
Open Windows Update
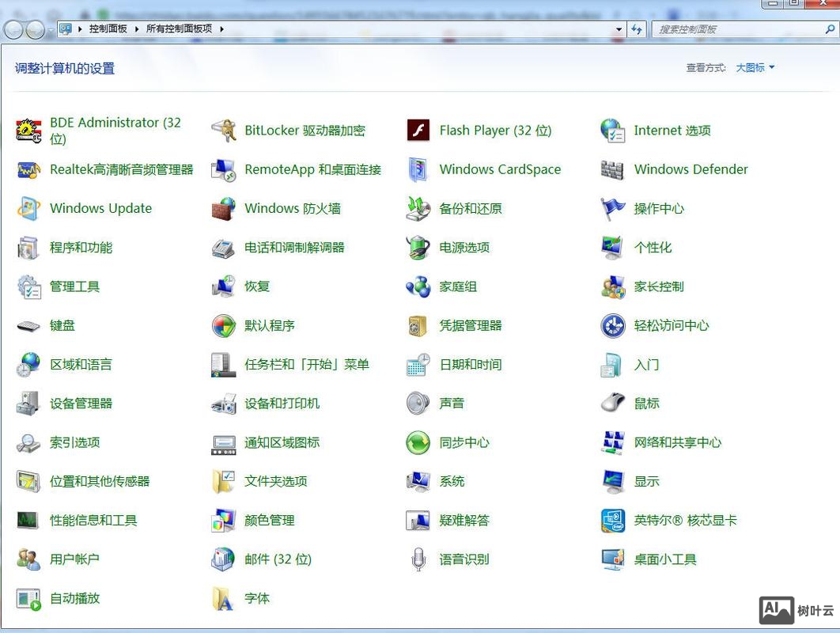point(100,208)
